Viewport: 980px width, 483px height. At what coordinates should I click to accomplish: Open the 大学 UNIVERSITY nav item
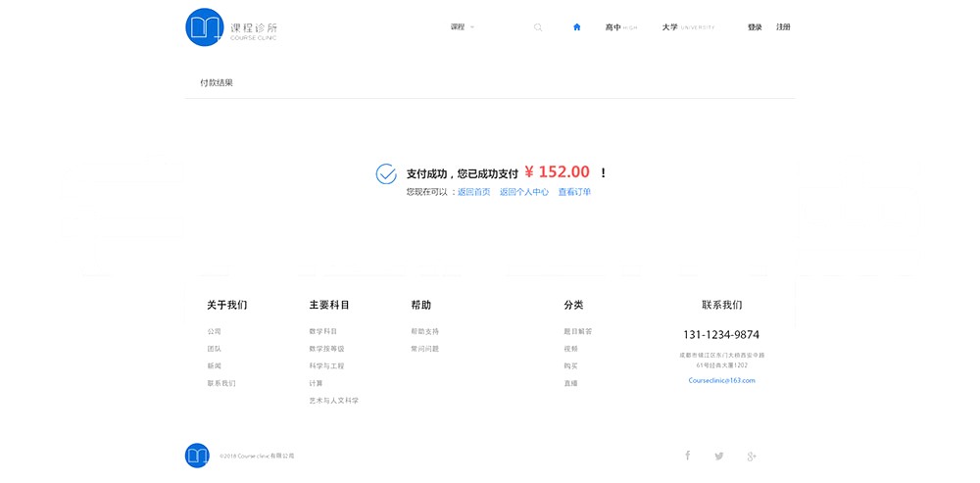click(x=687, y=27)
